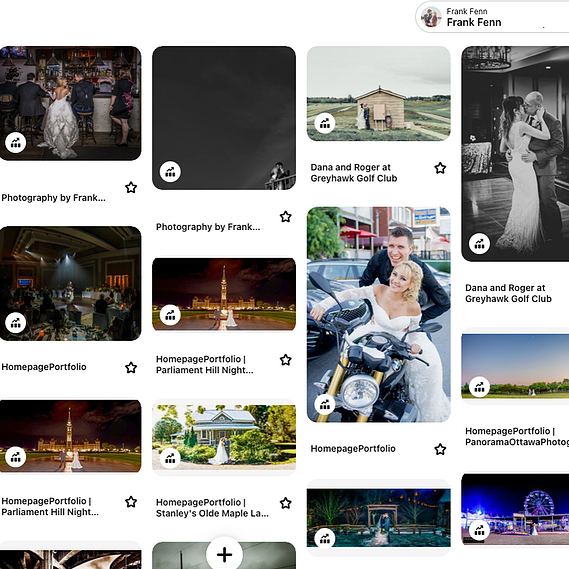
Task: Open stats icon on Ferris wheel night pin
Action: pos(479,530)
